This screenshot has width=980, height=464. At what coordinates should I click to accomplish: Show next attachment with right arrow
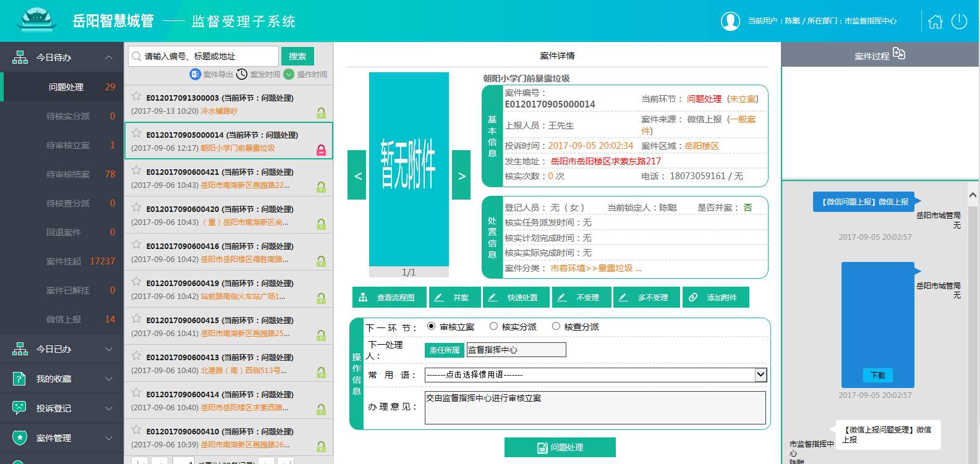click(461, 175)
